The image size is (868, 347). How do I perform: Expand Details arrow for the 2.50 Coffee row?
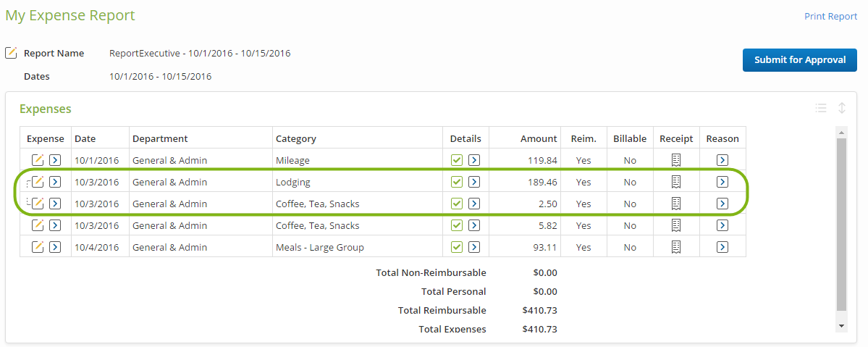click(x=474, y=204)
